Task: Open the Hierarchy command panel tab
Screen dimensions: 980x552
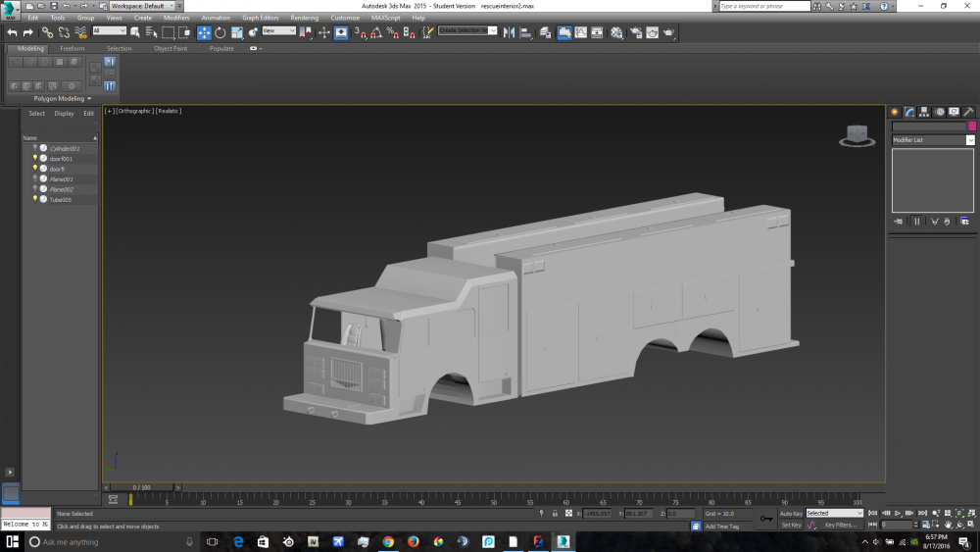Action: pyautogui.click(x=924, y=112)
